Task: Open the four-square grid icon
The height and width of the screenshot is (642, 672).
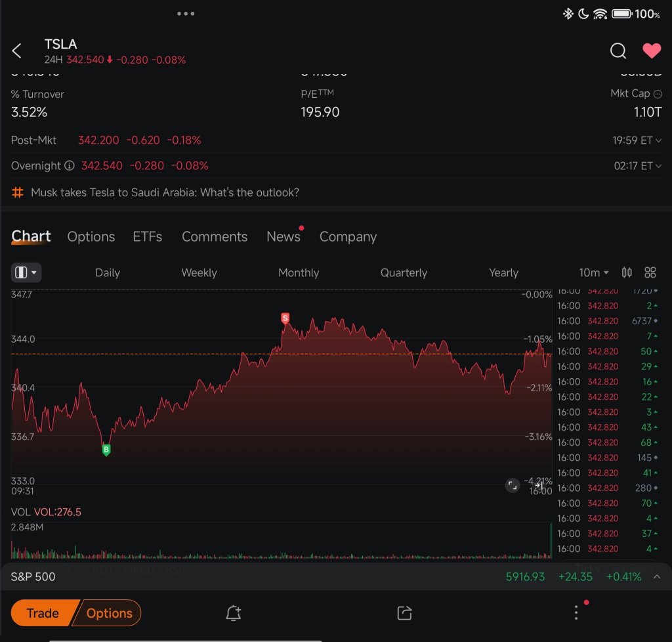Action: 650,272
